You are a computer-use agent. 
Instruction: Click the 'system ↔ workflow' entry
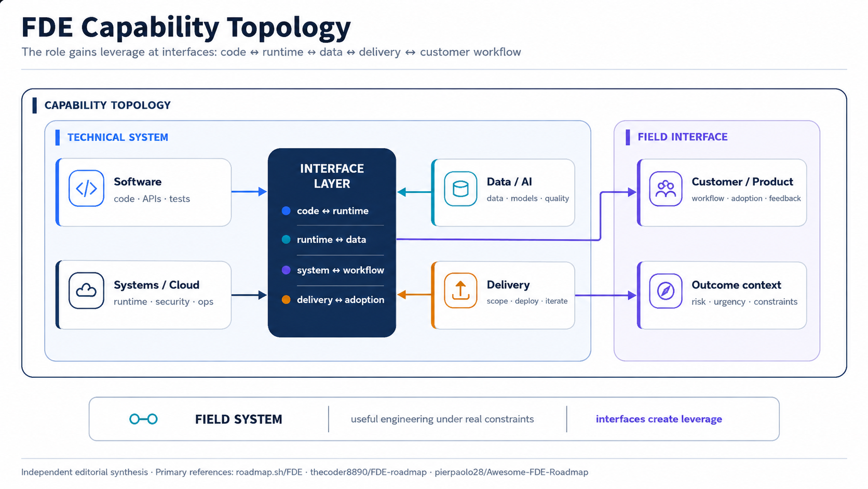pyautogui.click(x=341, y=270)
